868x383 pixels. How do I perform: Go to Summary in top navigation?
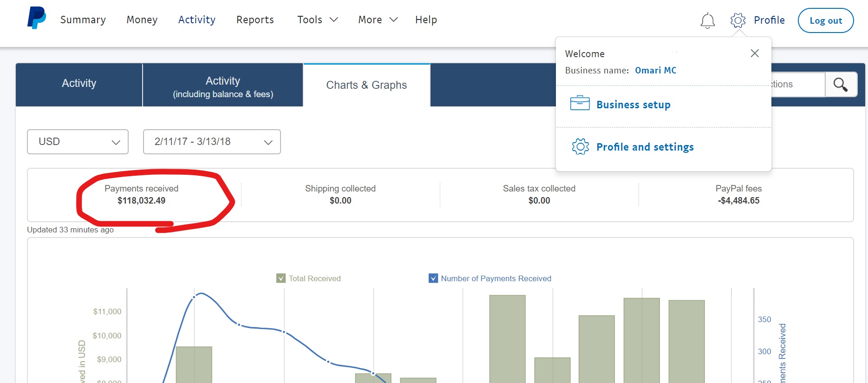(83, 20)
